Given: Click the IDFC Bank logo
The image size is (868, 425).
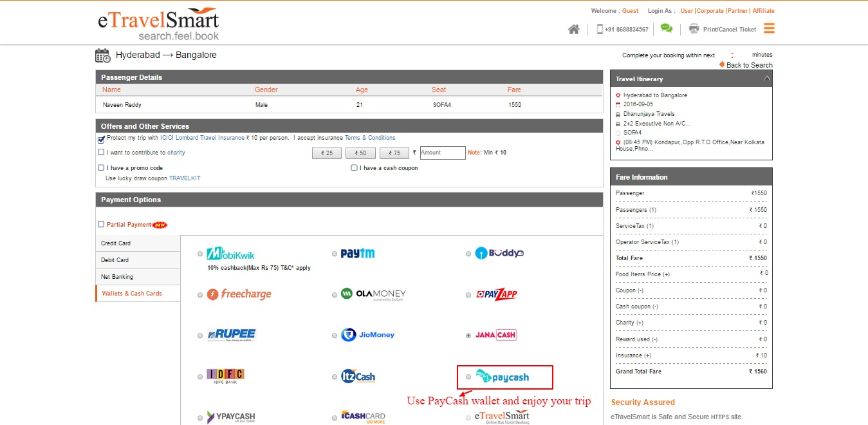Looking at the screenshot, I should (x=225, y=377).
